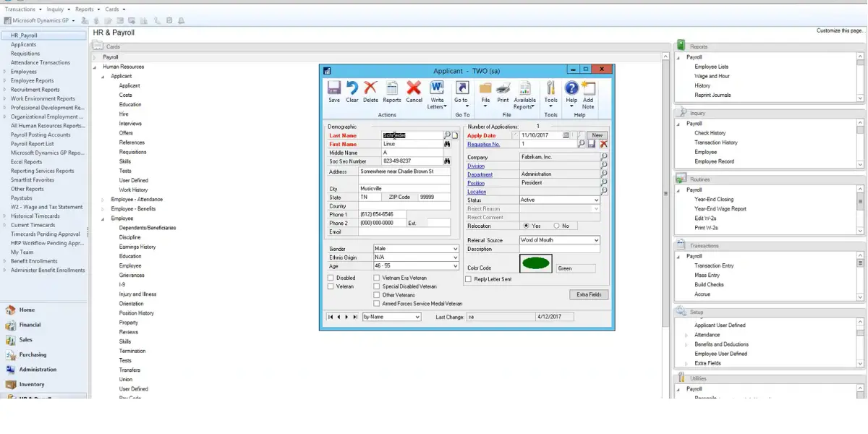The width and height of the screenshot is (868, 434).
Task: Click the save disk icon by Requisition No.
Action: point(592,144)
